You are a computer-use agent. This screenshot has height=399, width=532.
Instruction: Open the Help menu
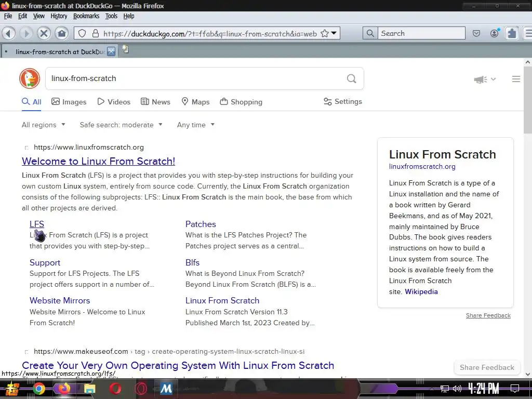pyautogui.click(x=129, y=16)
